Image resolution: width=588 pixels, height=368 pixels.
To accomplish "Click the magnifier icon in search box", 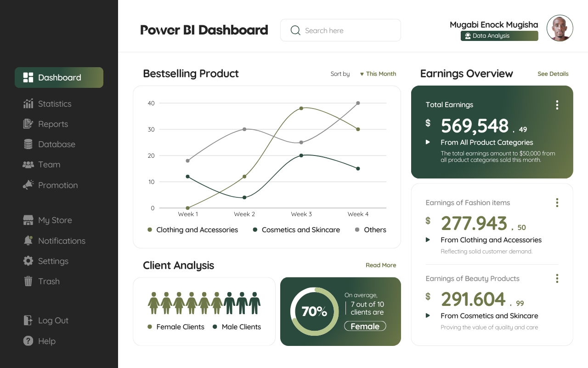I will tap(295, 30).
